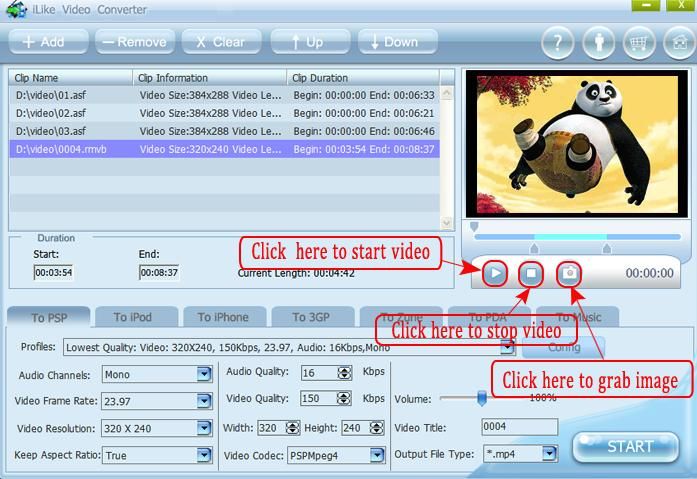The height and width of the screenshot is (479, 697).
Task: Add a new video clip
Action: point(48,42)
